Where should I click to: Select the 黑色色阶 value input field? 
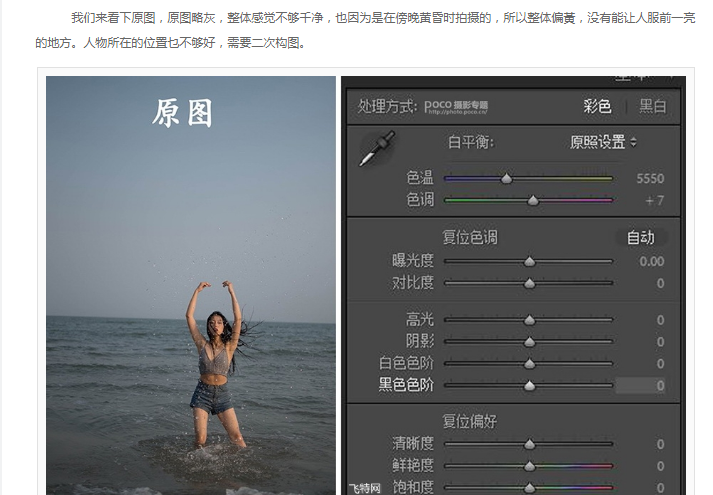641,386
